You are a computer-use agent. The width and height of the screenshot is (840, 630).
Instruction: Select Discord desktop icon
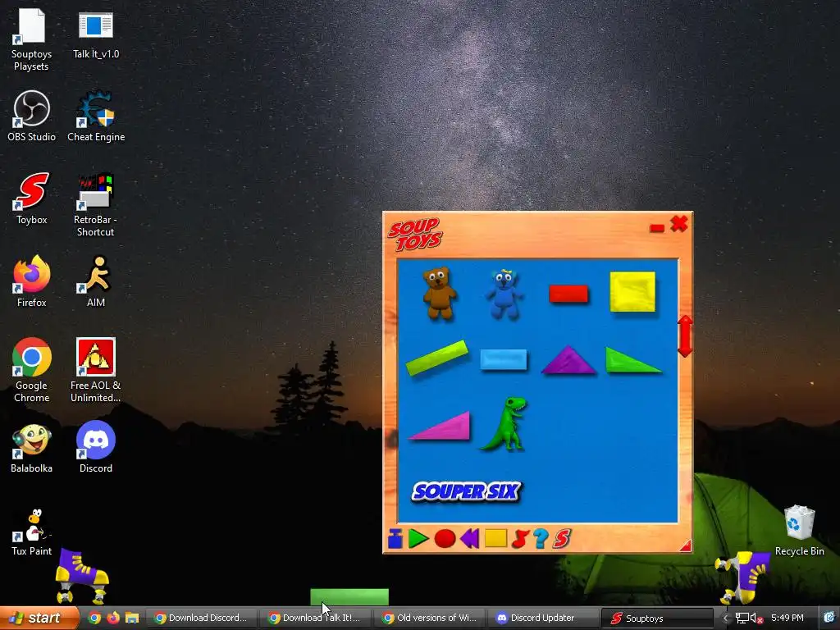point(96,447)
